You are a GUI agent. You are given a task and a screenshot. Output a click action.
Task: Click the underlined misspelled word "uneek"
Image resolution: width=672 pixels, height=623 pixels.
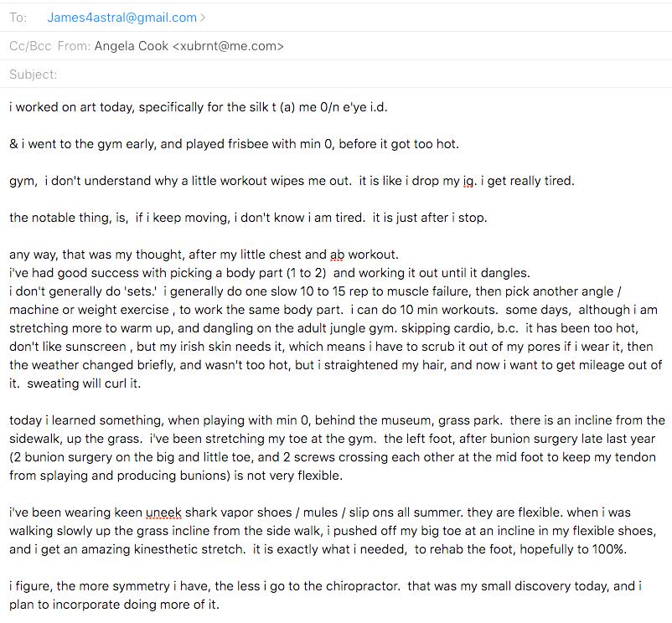pos(163,512)
